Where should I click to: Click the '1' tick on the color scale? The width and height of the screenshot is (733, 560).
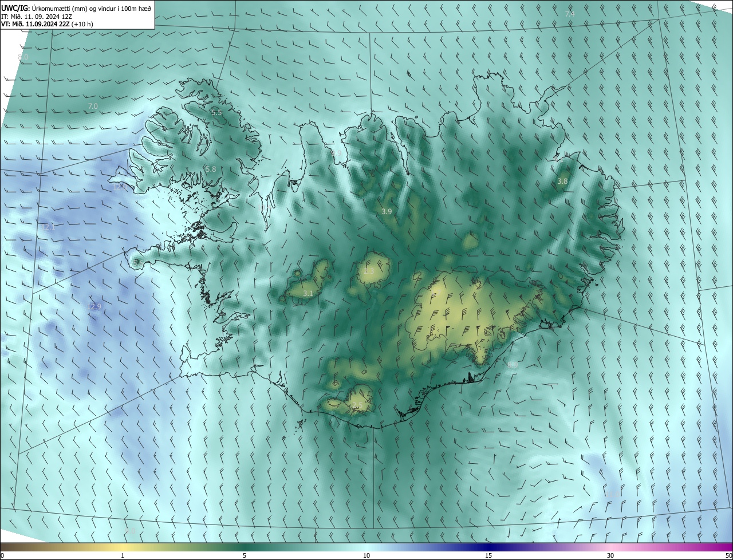pyautogui.click(x=123, y=555)
